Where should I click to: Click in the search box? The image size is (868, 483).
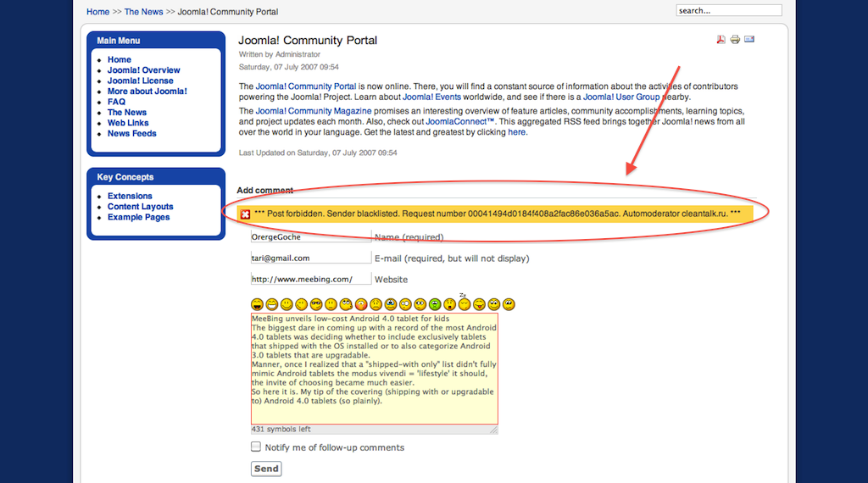tap(728, 11)
